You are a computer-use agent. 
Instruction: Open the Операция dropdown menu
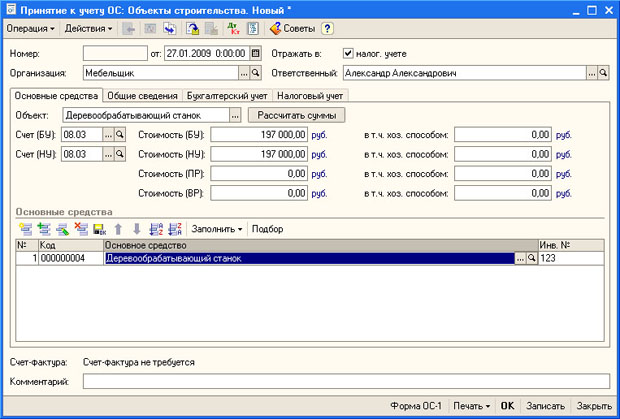(x=30, y=28)
